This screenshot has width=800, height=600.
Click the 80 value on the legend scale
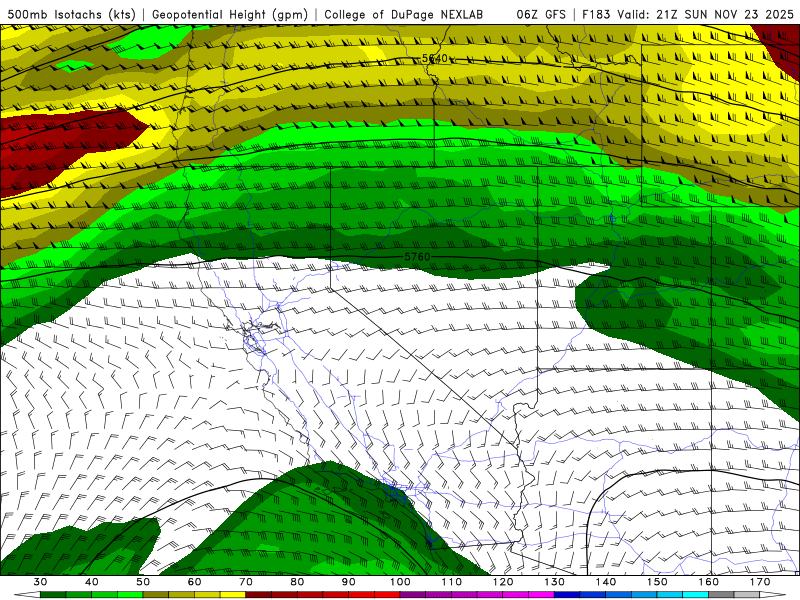click(x=297, y=582)
